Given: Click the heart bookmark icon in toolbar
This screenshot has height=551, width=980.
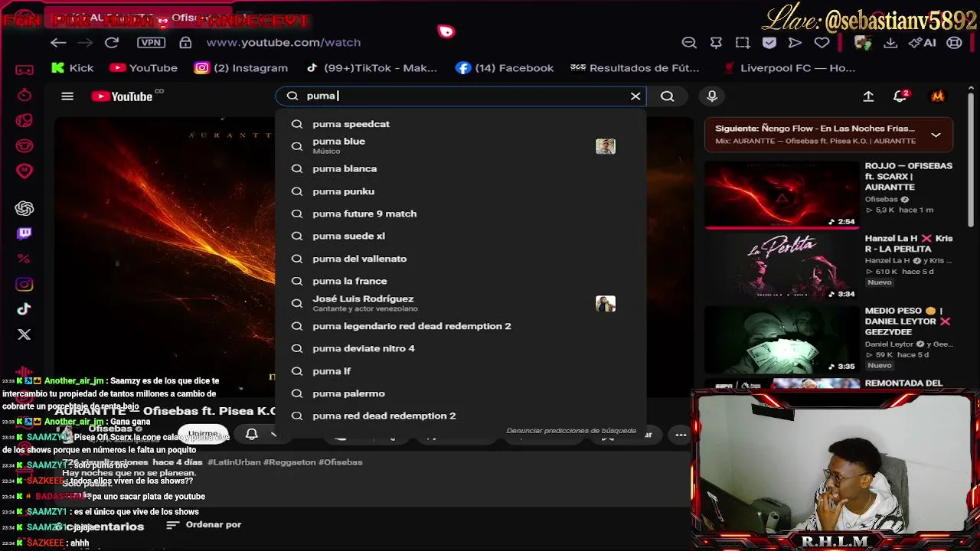Looking at the screenshot, I should [822, 43].
